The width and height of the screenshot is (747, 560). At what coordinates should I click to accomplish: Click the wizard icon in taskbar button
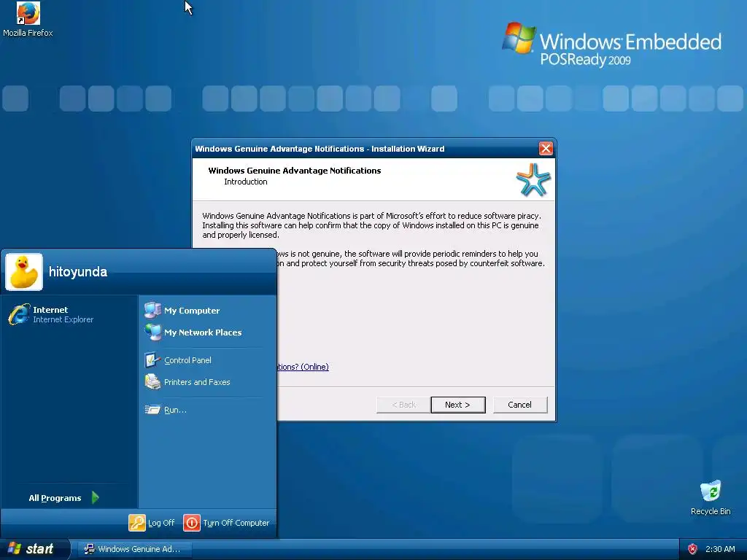(x=89, y=549)
